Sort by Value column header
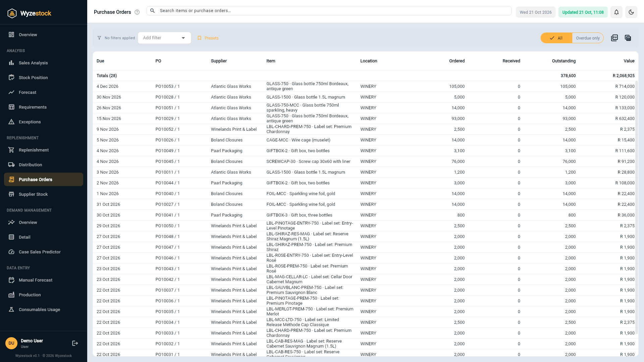Screen dimensions: 644x362 (x=629, y=61)
